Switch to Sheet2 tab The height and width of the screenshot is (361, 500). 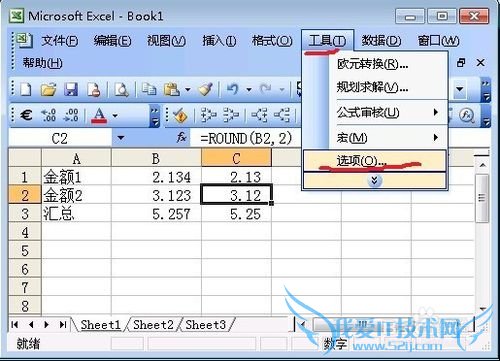153,324
